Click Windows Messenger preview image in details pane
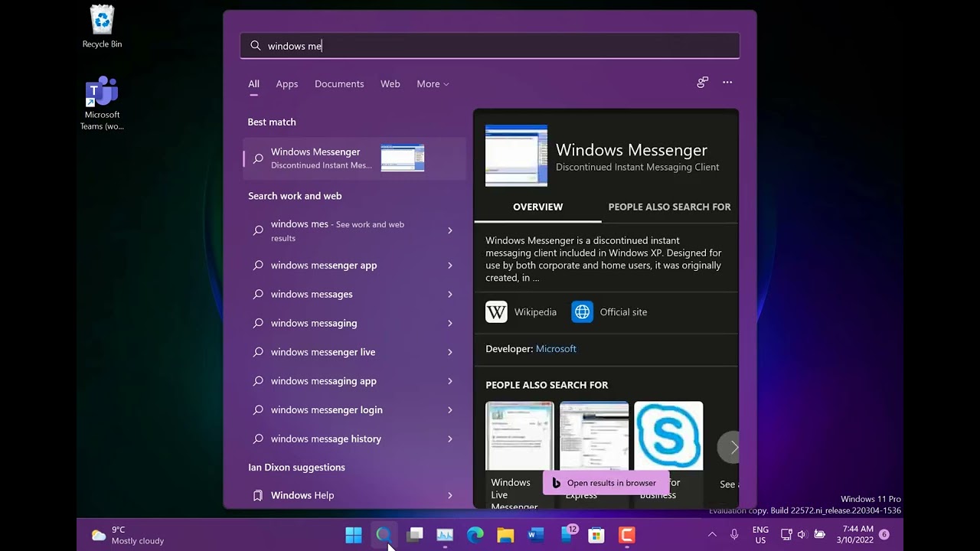The width and height of the screenshot is (980, 551). pyautogui.click(x=516, y=155)
